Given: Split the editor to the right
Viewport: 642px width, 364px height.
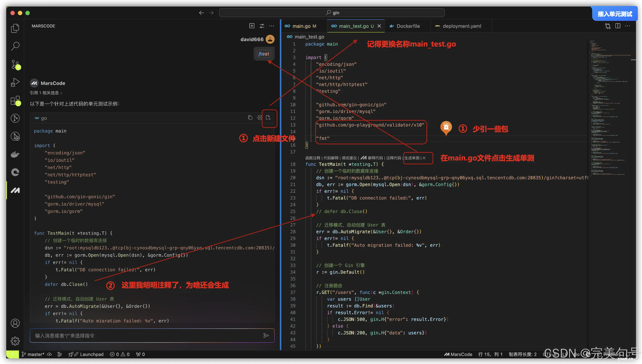Looking at the screenshot, I should point(617,26).
